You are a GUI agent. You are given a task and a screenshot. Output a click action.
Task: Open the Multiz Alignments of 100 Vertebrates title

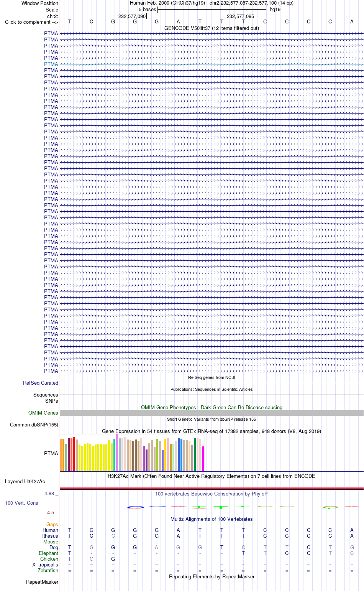tap(212, 519)
